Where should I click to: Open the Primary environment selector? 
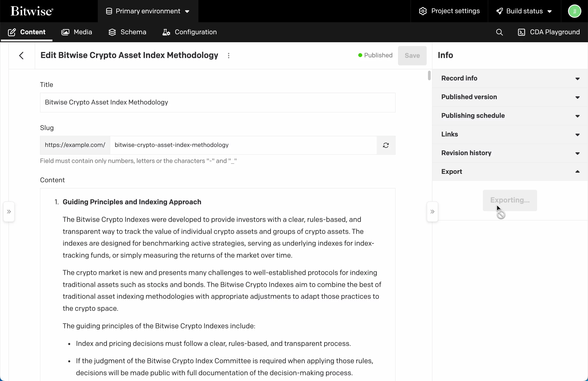[x=148, y=11]
